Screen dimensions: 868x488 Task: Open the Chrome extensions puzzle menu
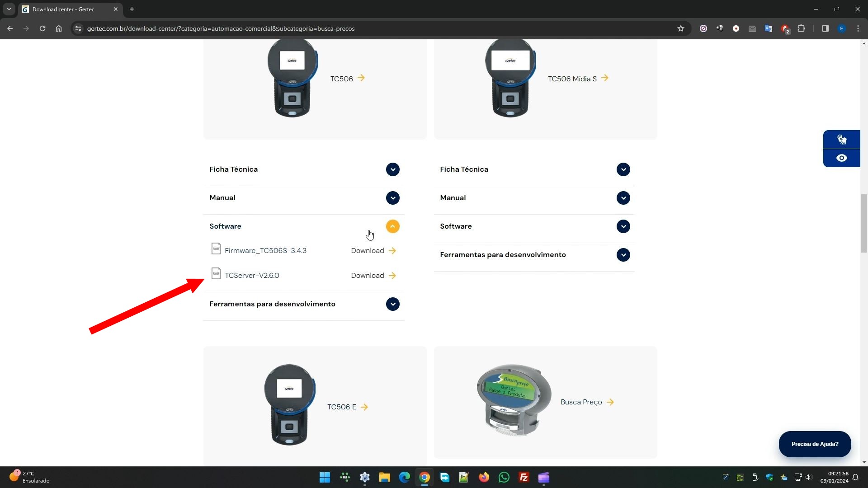tap(801, 28)
